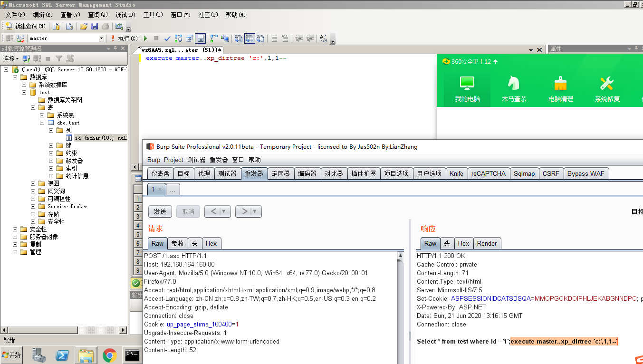Click the Print icon in SSMS toolbar
The image size is (643, 364).
[x=105, y=26]
